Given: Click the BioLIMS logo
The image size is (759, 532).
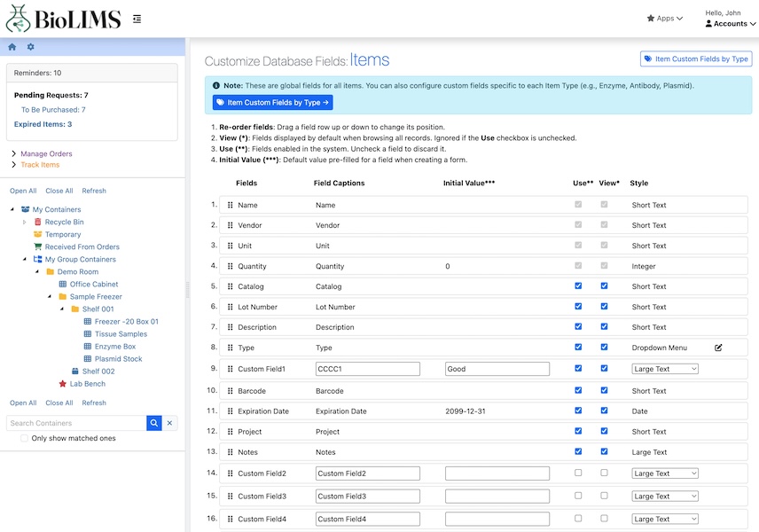Looking at the screenshot, I should (x=63, y=19).
